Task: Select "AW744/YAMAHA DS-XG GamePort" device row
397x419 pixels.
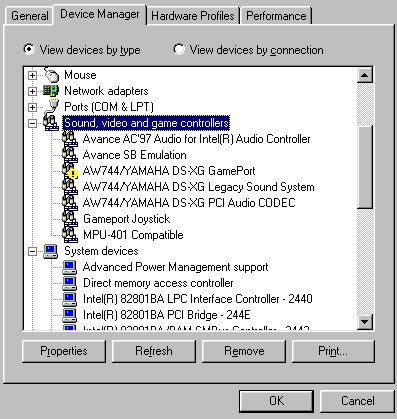Action: click(169, 171)
